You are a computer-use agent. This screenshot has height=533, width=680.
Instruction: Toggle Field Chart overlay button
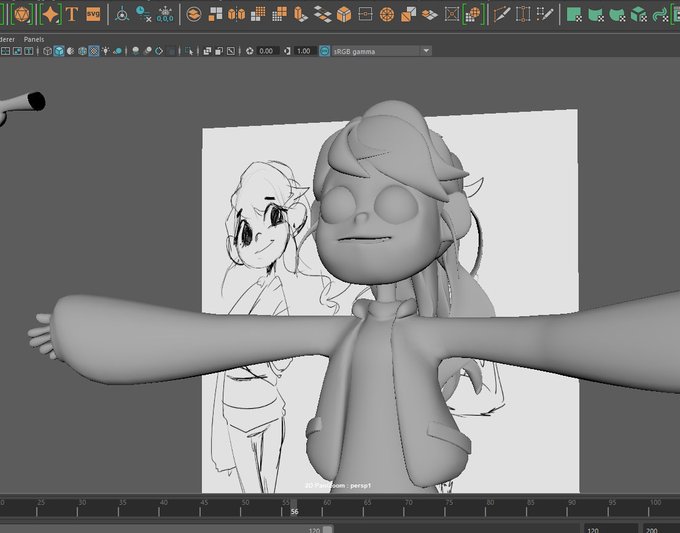point(5,51)
